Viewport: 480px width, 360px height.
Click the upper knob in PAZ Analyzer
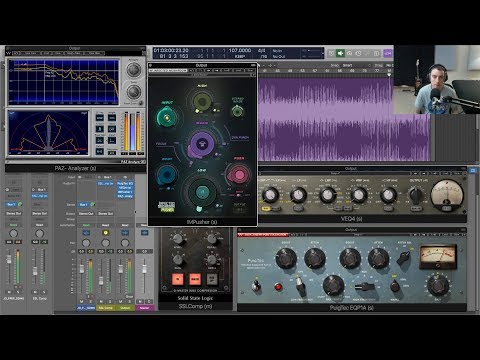pyautogui.click(x=134, y=69)
